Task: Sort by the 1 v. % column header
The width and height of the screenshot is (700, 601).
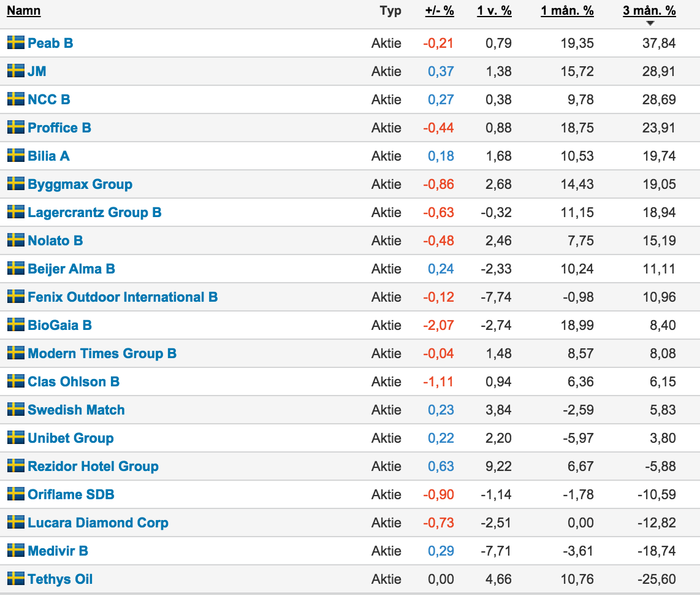Action: [x=494, y=10]
